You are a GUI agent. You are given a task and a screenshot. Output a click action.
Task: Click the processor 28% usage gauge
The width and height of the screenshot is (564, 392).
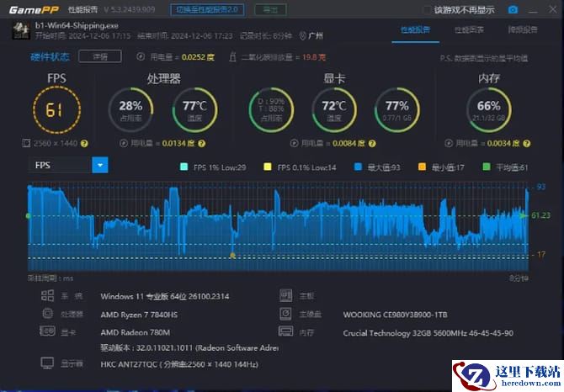[131, 109]
